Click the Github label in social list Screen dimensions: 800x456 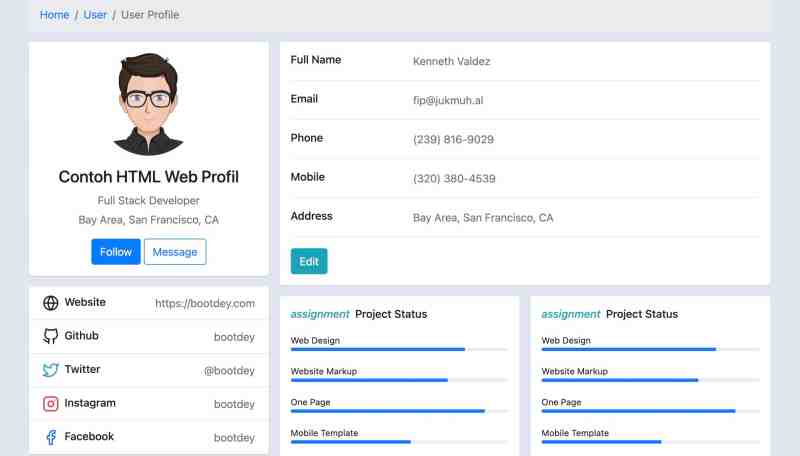coord(82,336)
